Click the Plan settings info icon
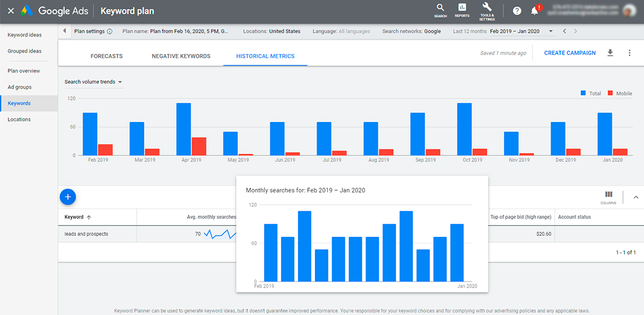Viewport: 644px width, 315px height. click(110, 32)
